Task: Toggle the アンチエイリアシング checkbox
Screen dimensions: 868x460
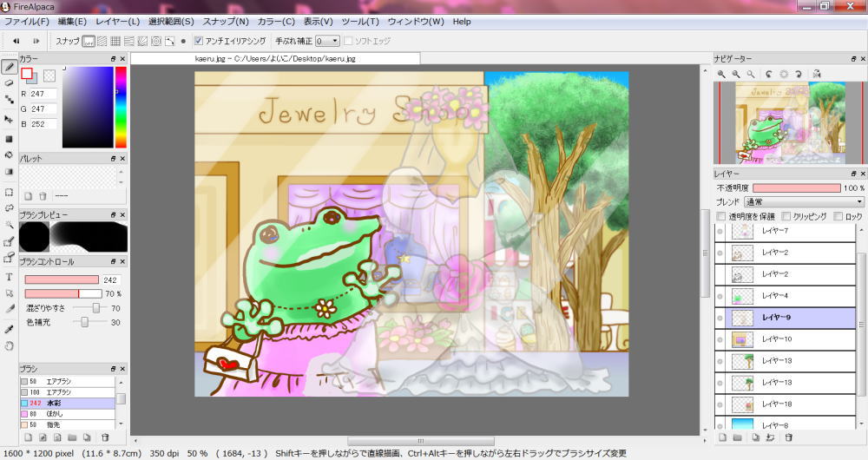Action: 199,41
